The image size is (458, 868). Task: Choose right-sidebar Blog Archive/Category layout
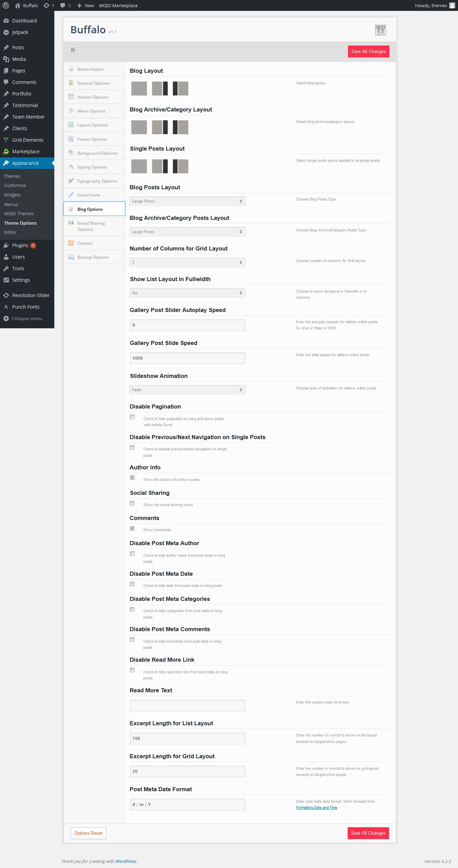(160, 127)
